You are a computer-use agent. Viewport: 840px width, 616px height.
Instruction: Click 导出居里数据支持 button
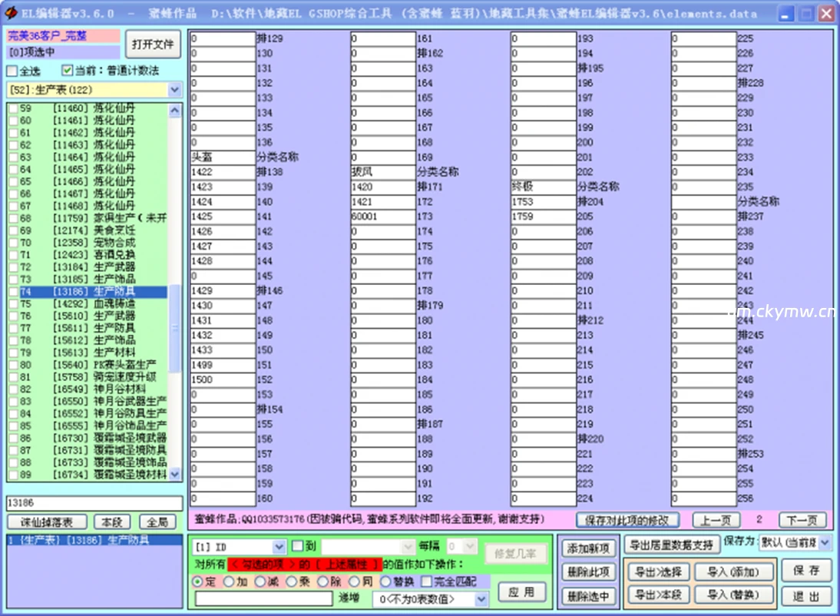point(671,546)
